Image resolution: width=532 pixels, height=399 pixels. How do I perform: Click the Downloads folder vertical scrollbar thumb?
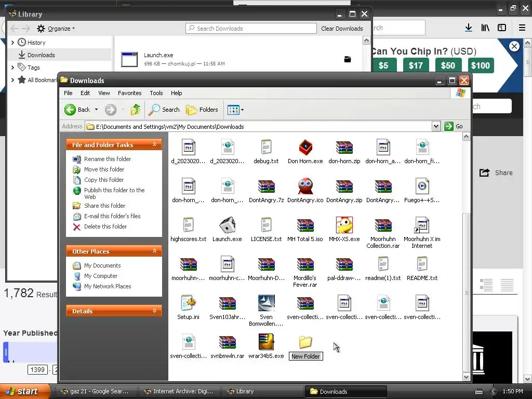coord(466,292)
